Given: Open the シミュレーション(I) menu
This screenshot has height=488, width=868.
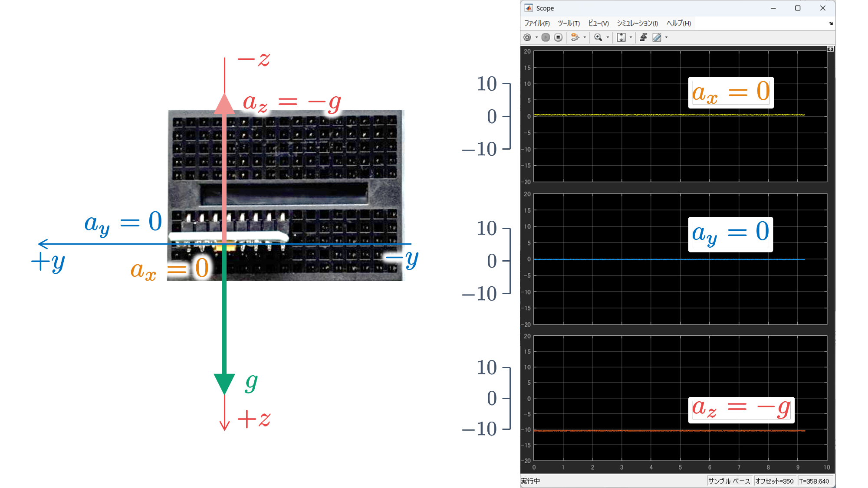Looking at the screenshot, I should [x=637, y=23].
